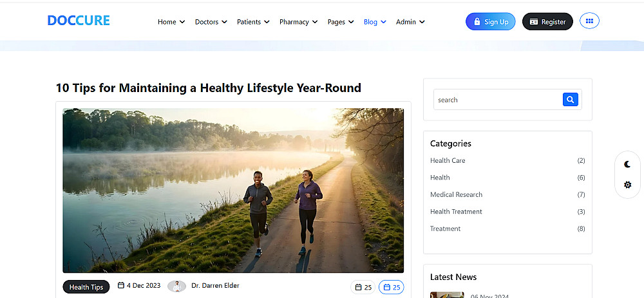Open the Pharmacy menu
The width and height of the screenshot is (644, 298).
click(299, 22)
